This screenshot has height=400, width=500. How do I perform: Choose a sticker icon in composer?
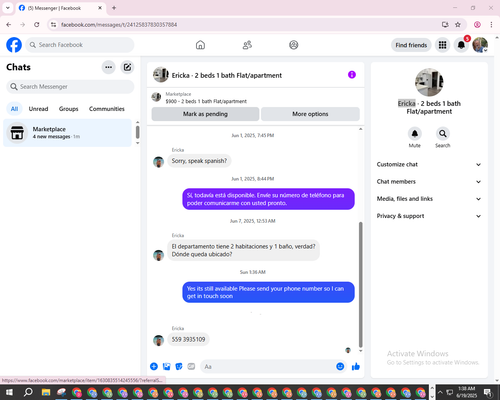179,367
